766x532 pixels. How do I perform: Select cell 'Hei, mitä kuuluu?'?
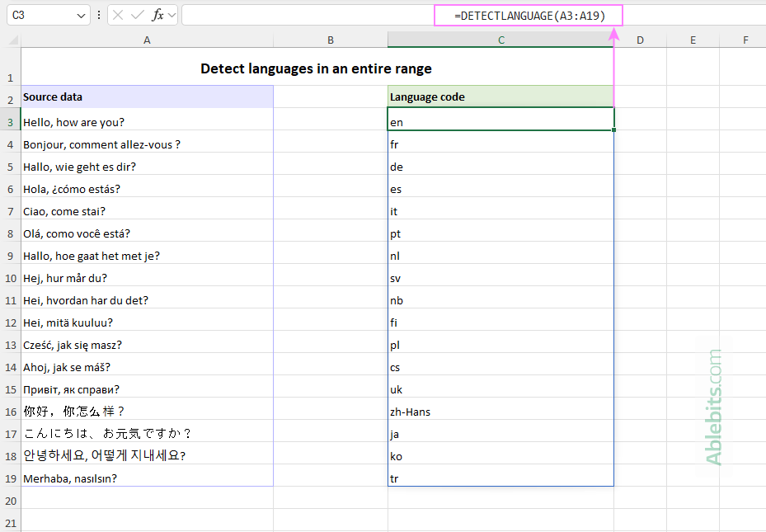click(x=147, y=319)
